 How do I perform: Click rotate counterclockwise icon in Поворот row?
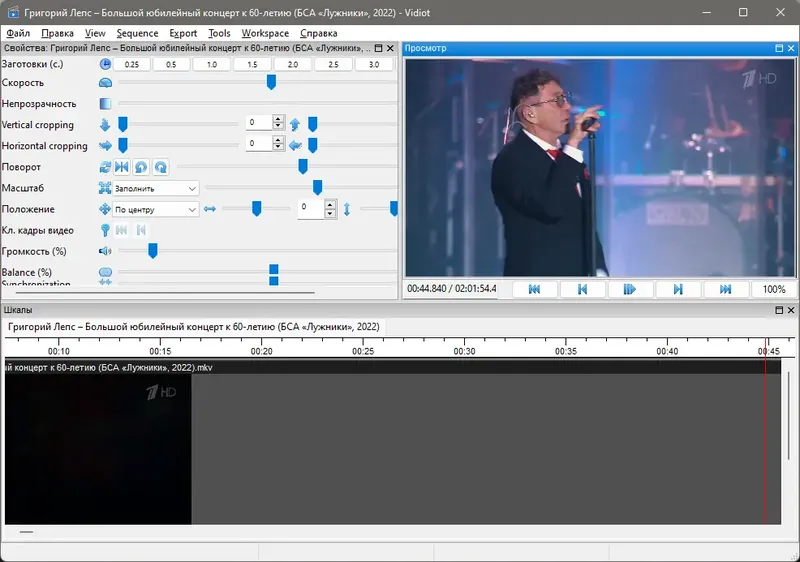pos(141,167)
